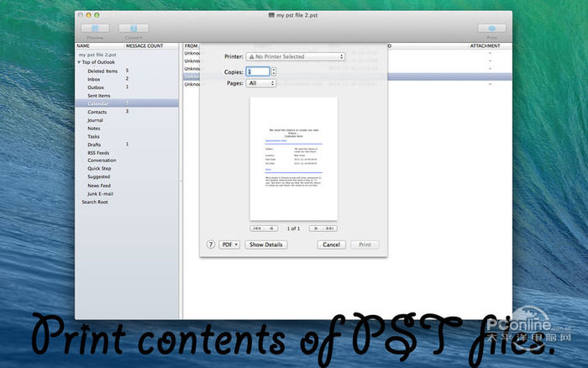This screenshot has height=368, width=588.
Task: Select the Deleted Items folder
Action: (102, 71)
